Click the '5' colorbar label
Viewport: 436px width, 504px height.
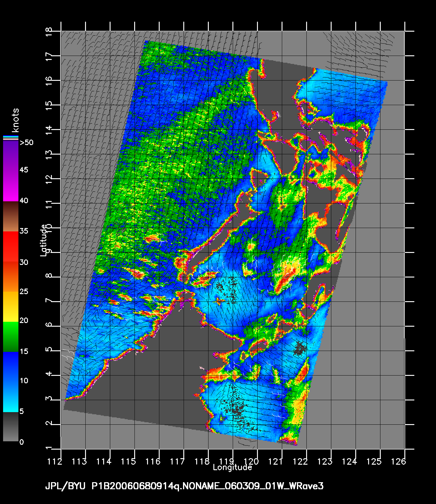point(21,411)
